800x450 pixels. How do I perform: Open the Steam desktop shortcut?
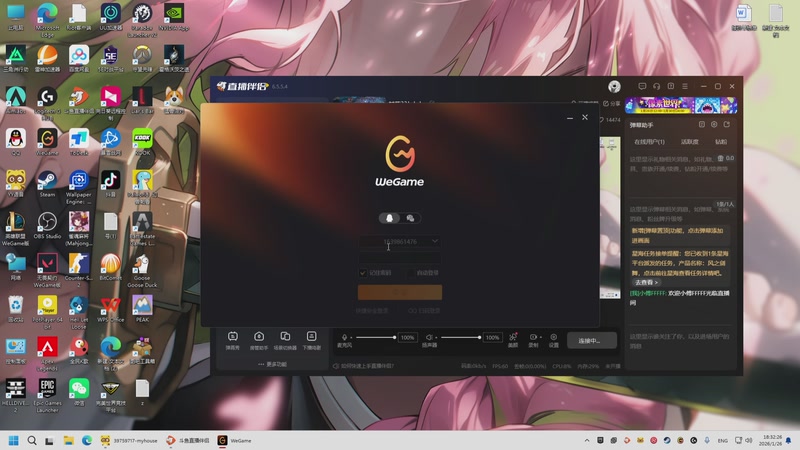[47, 184]
